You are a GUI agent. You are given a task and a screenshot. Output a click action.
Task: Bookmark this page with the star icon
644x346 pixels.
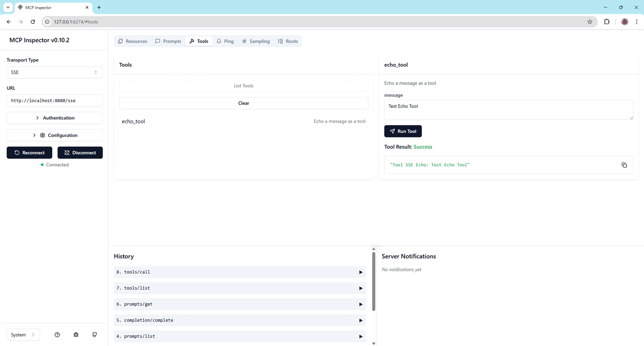coord(590,22)
